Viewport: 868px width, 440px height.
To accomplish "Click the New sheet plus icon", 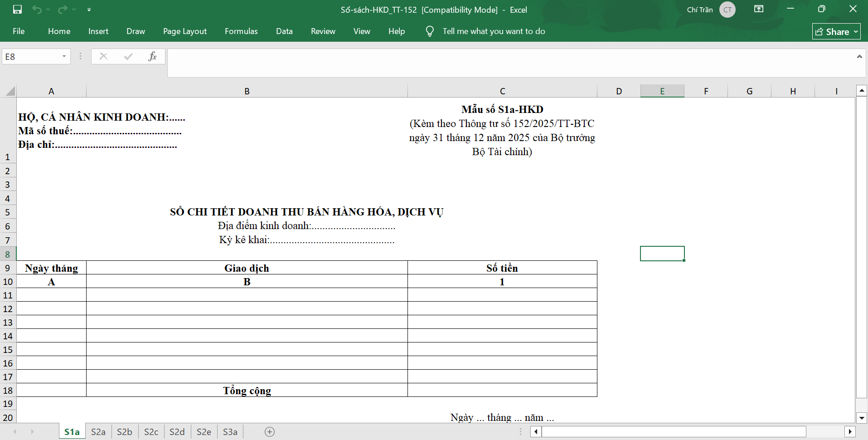I will pos(270,432).
